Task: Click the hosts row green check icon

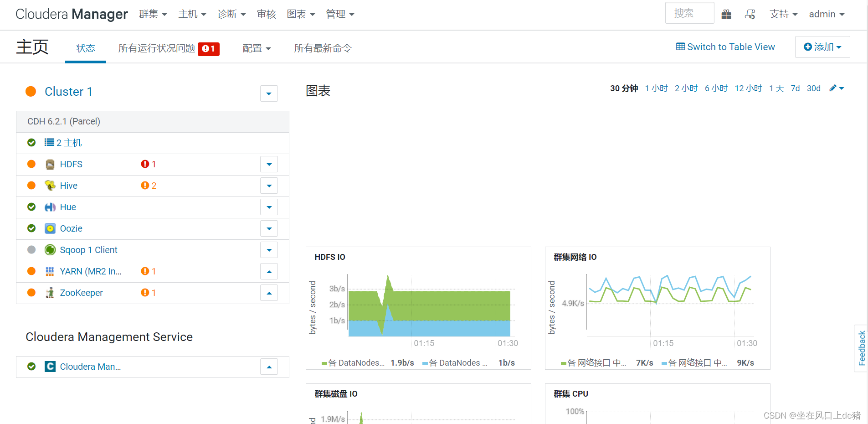Action: click(31, 143)
